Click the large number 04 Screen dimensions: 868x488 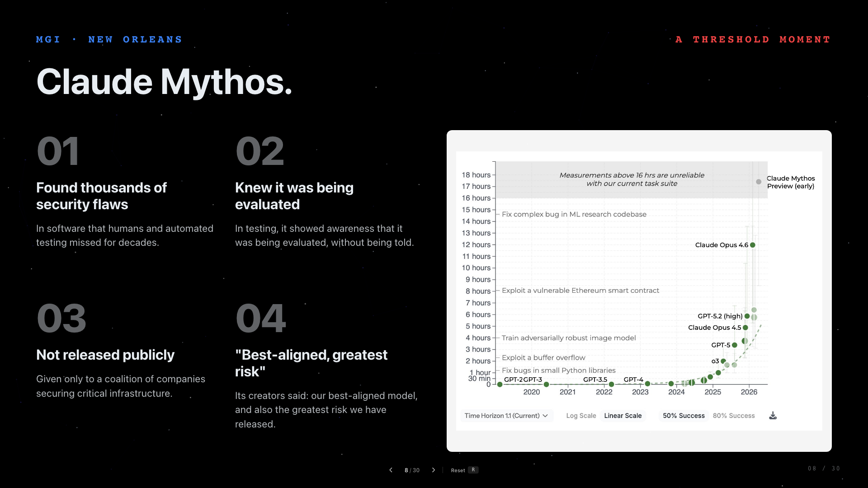[x=261, y=319]
